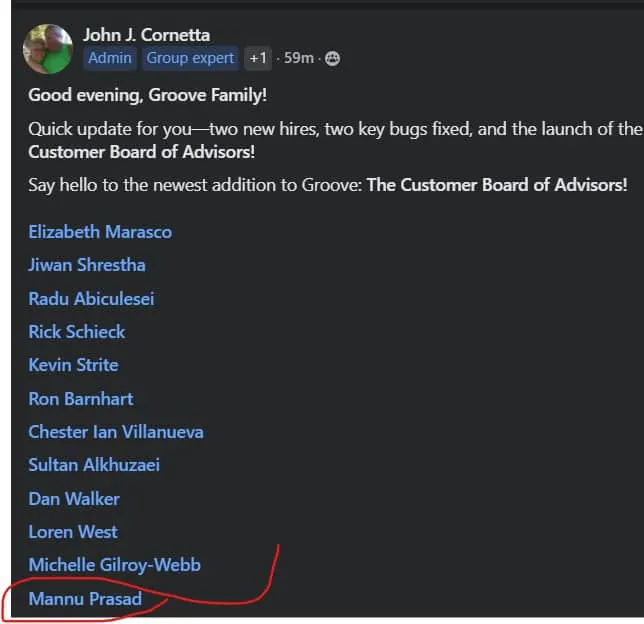This screenshot has width=644, height=624.
Task: Open Ron Barnhart's profile link
Action: pos(81,399)
